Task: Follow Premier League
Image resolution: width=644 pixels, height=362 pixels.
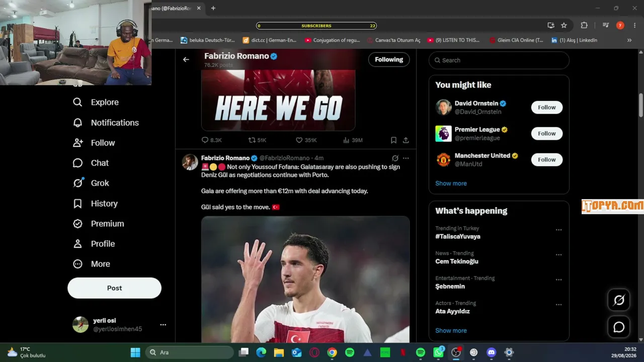Action: pyautogui.click(x=547, y=133)
